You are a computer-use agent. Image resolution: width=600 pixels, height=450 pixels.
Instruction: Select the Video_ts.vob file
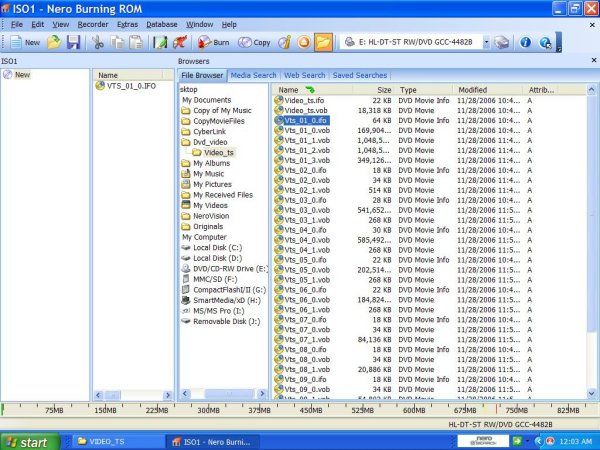coord(301,111)
